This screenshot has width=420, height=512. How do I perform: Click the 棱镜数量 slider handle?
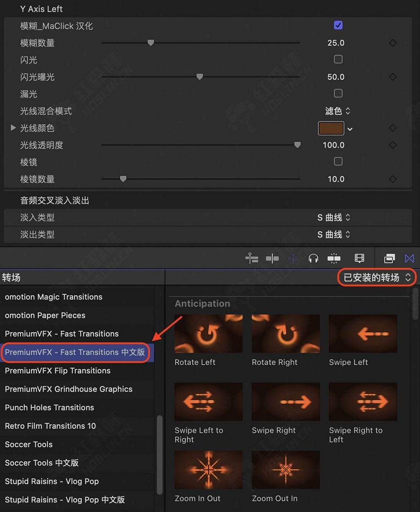123,179
